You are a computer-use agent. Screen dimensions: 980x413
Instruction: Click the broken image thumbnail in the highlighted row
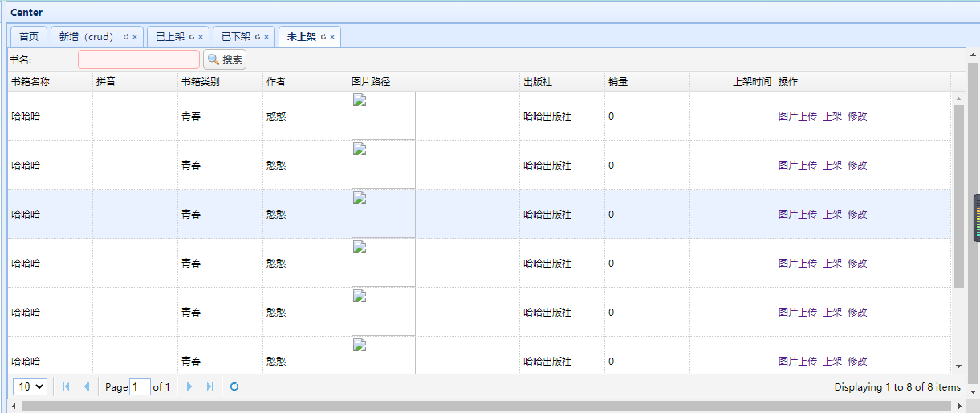(384, 214)
